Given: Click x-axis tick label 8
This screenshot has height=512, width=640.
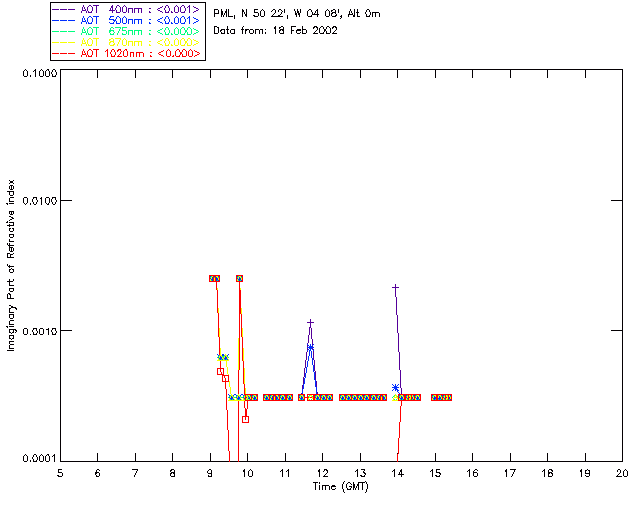Looking at the screenshot, I should 172,473.
